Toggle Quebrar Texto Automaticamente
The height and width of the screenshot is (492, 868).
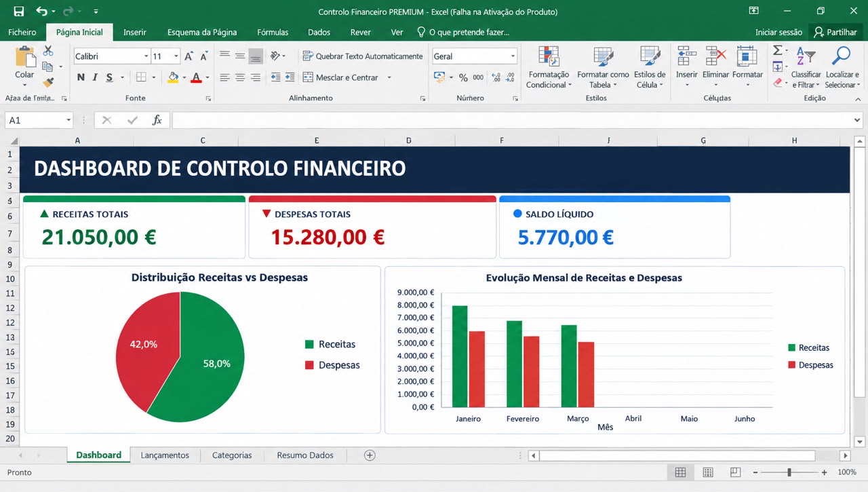pyautogui.click(x=363, y=56)
